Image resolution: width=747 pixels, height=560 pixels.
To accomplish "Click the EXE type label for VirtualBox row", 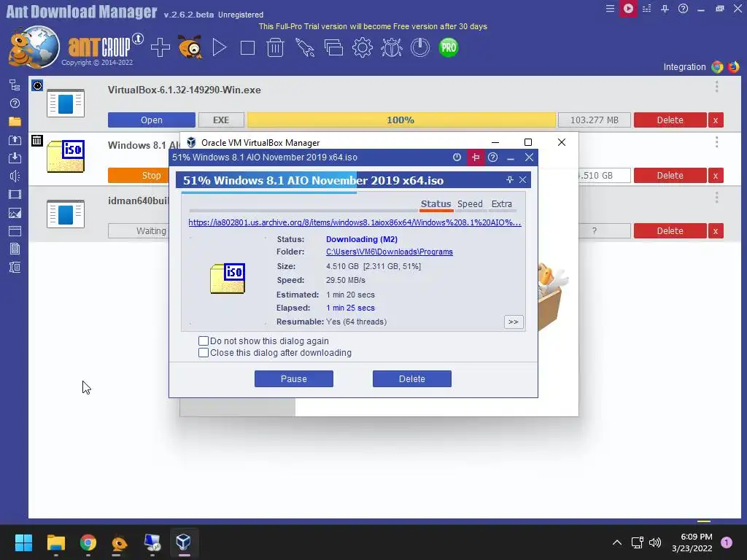I will point(221,120).
